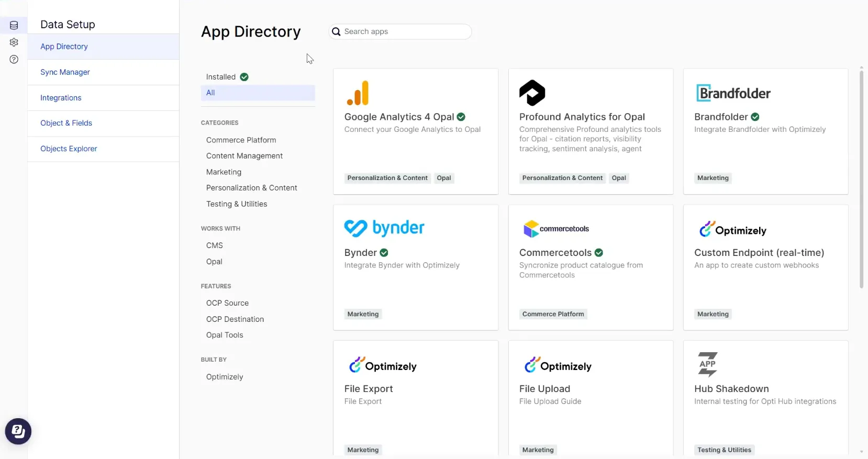Click the Google Analytics 4 Opal logo
This screenshot has width=868, height=459.
coord(358,93)
